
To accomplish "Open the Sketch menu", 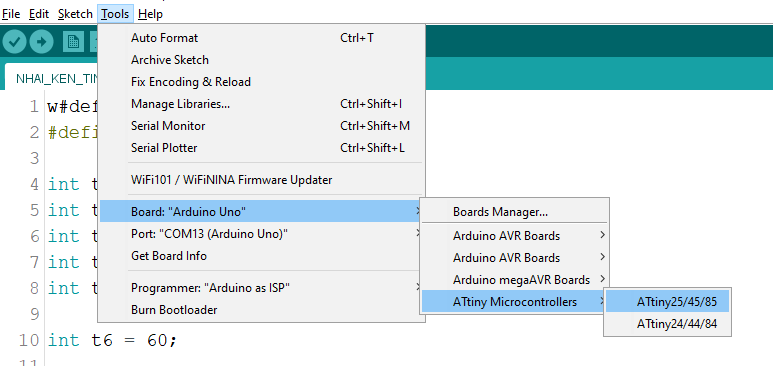I will pos(75,14).
